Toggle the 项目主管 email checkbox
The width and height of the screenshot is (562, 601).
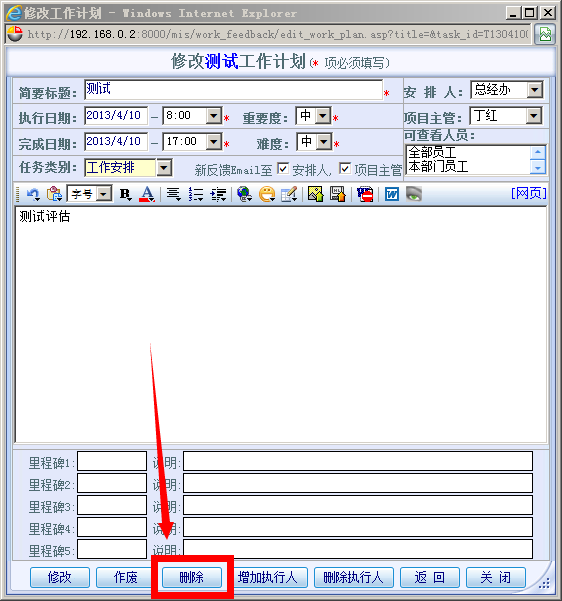[345, 168]
